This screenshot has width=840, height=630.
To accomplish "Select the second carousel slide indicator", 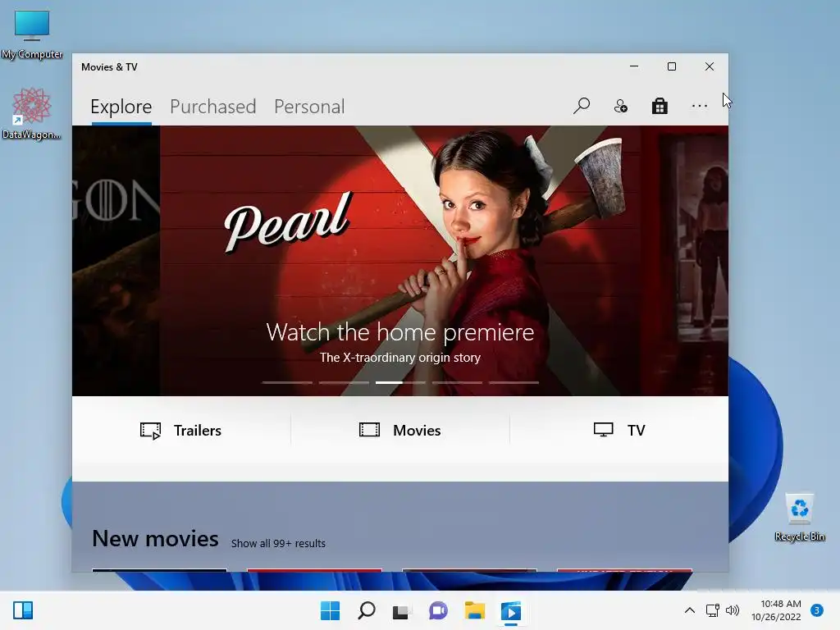I will [344, 382].
